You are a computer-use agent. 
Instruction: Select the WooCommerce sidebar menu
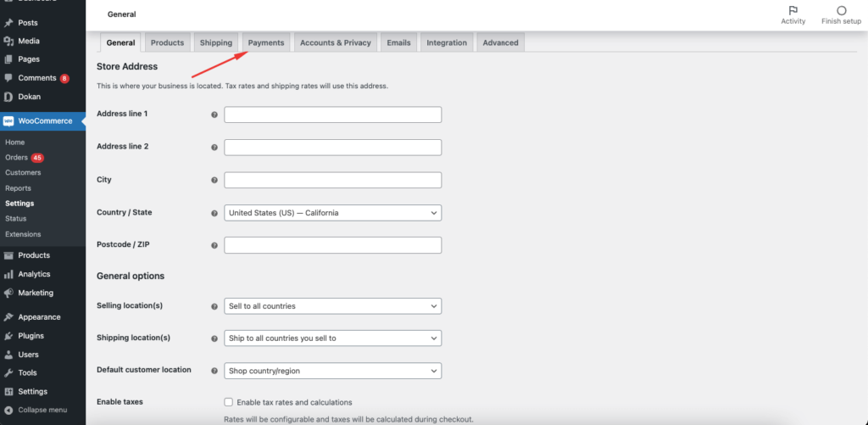tap(42, 120)
